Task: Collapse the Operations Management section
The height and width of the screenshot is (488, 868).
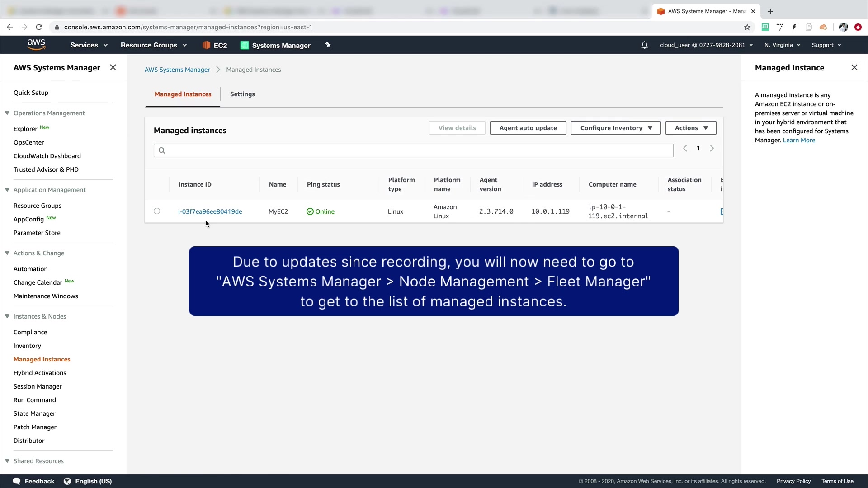Action: click(7, 113)
